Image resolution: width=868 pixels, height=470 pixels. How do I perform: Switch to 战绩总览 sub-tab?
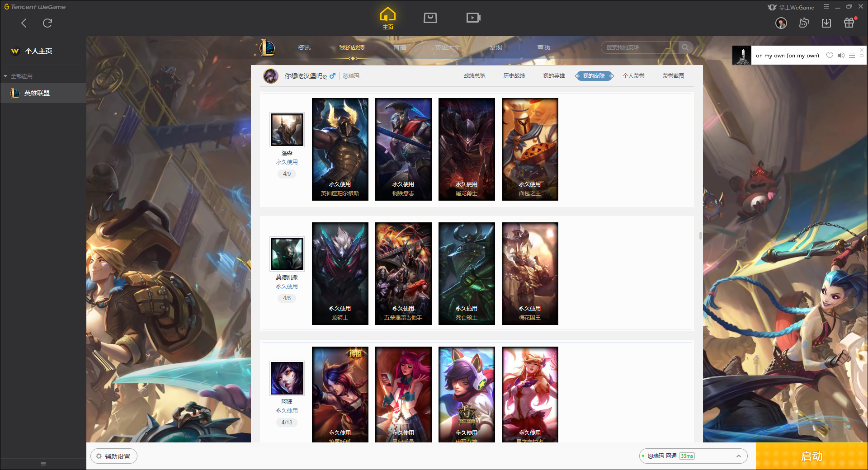(474, 76)
